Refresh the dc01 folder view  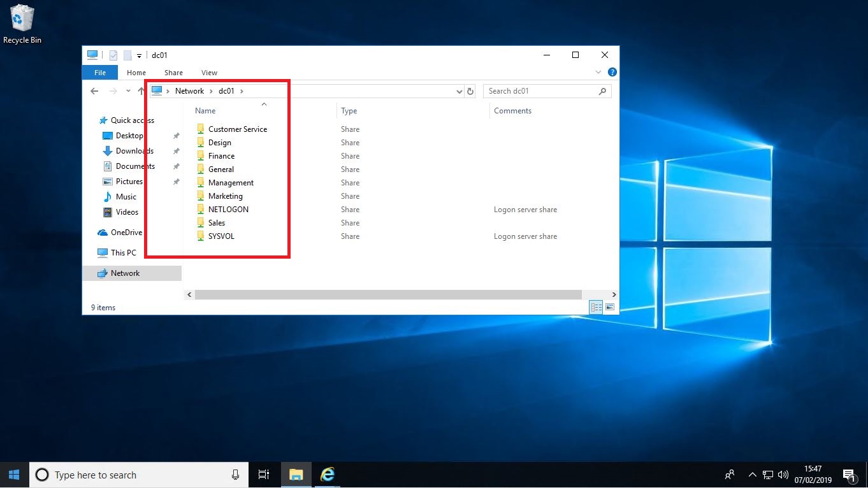tap(470, 91)
